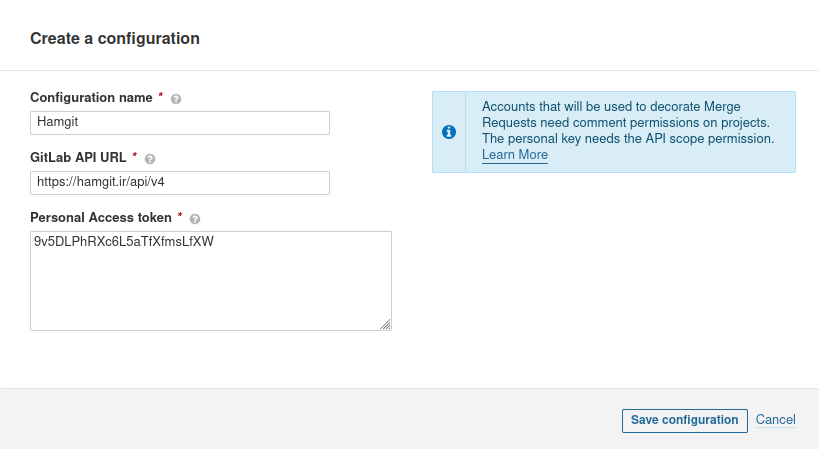
Task: Open the Learn More link
Action: [x=514, y=155]
